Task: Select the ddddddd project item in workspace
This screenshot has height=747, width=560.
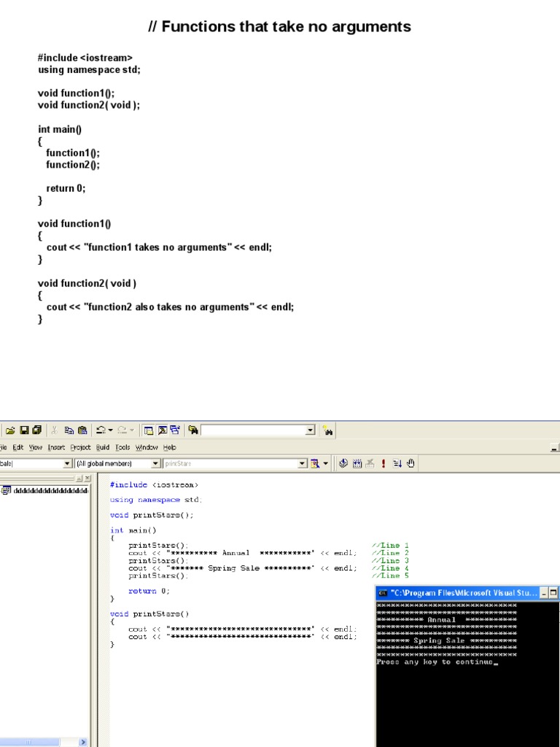Action: 47,491
